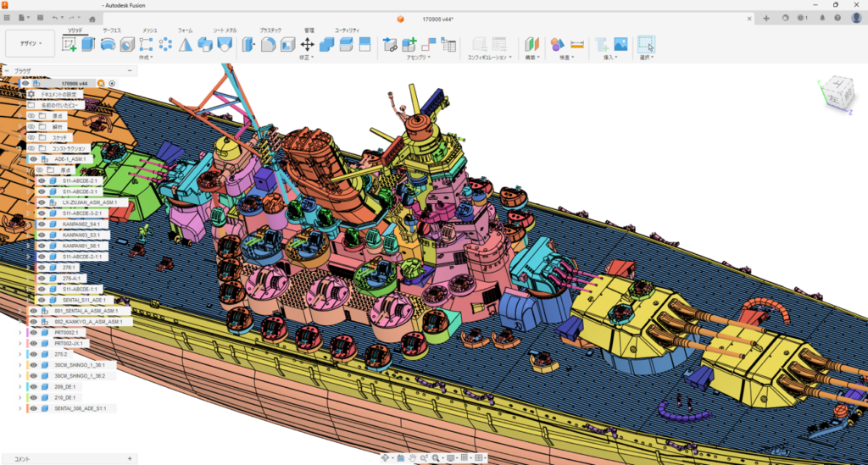Select the Create Sketch tool

point(69,44)
